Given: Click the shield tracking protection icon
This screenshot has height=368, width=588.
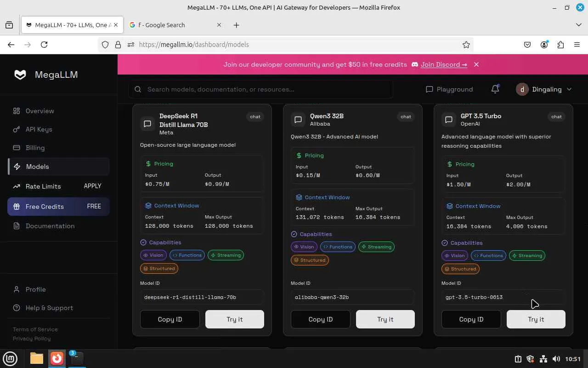Looking at the screenshot, I should [x=105, y=45].
